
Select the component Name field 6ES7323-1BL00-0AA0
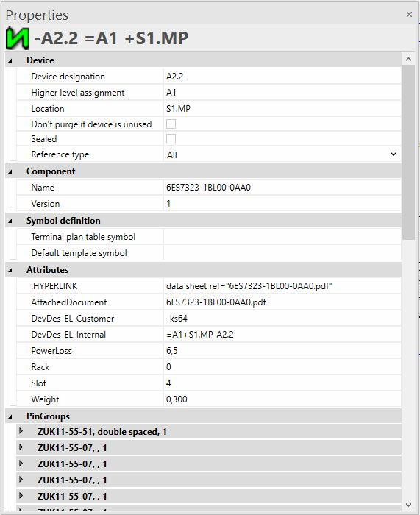(x=282, y=187)
